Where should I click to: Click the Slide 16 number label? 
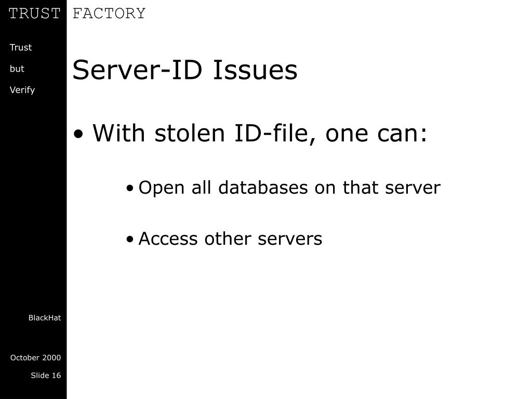pos(46,375)
